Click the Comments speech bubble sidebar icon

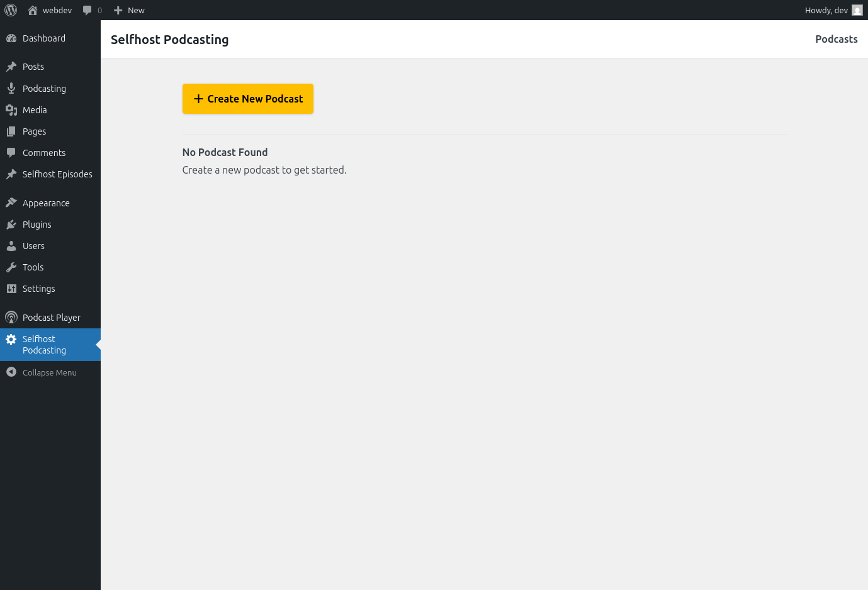click(11, 153)
